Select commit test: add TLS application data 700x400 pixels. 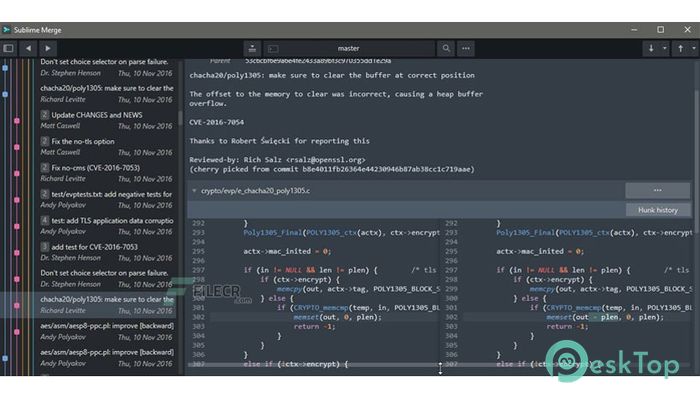click(x=107, y=226)
